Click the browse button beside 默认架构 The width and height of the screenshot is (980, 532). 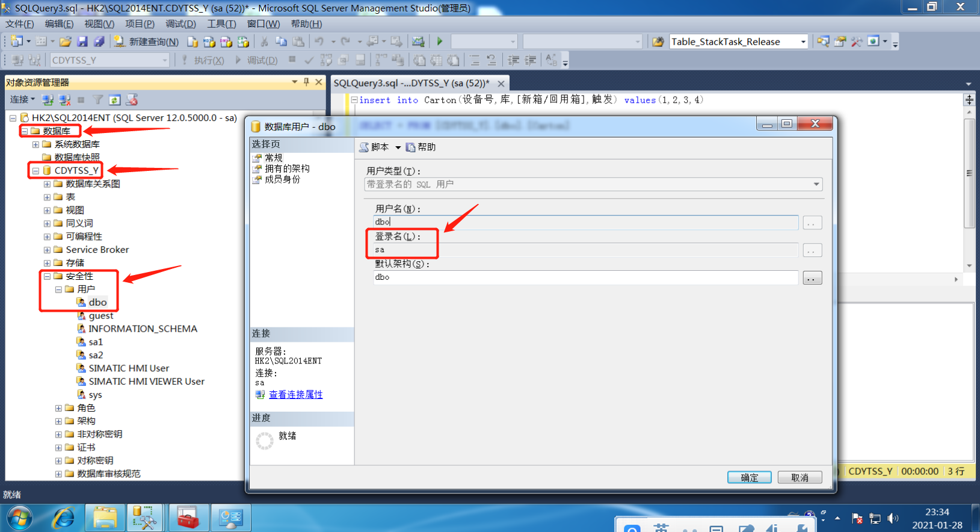pos(812,278)
